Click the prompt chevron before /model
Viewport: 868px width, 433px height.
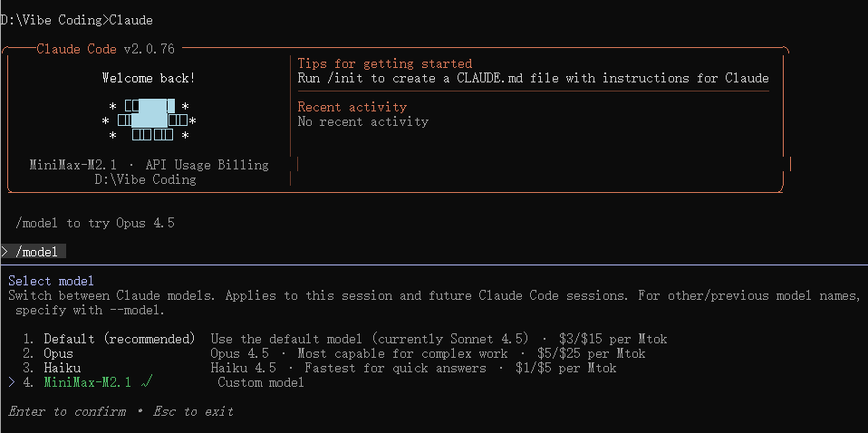point(5,252)
